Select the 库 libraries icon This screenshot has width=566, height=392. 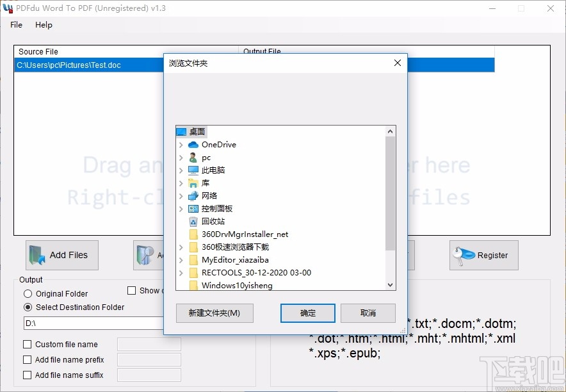click(x=193, y=183)
